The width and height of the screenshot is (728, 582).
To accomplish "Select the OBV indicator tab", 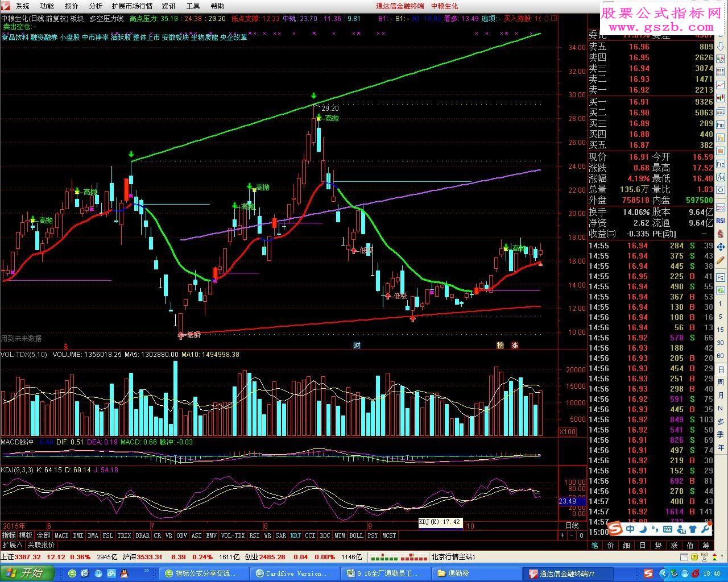I will click(181, 535).
